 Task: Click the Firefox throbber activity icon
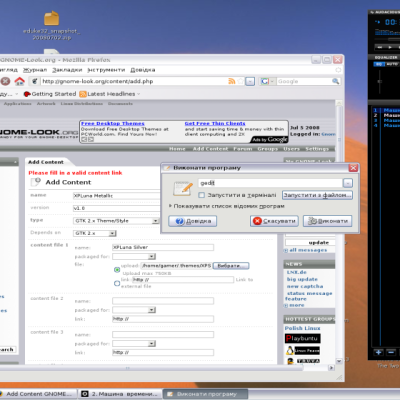[x=338, y=70]
